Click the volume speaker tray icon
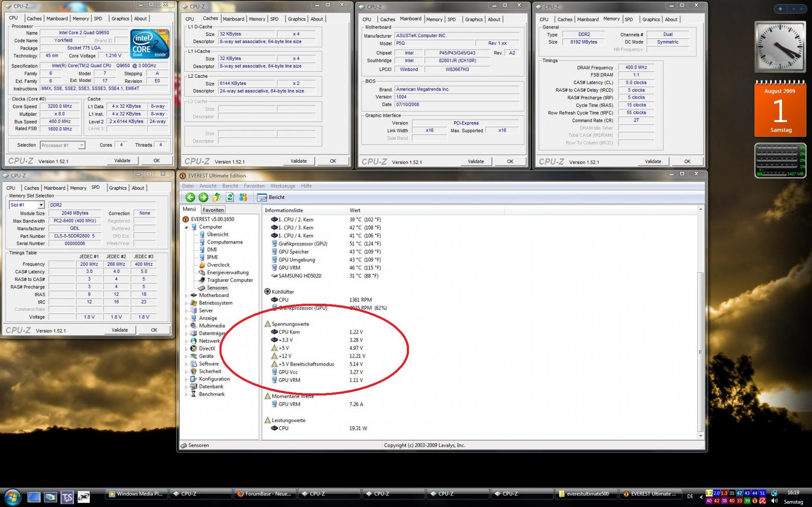 (x=774, y=501)
